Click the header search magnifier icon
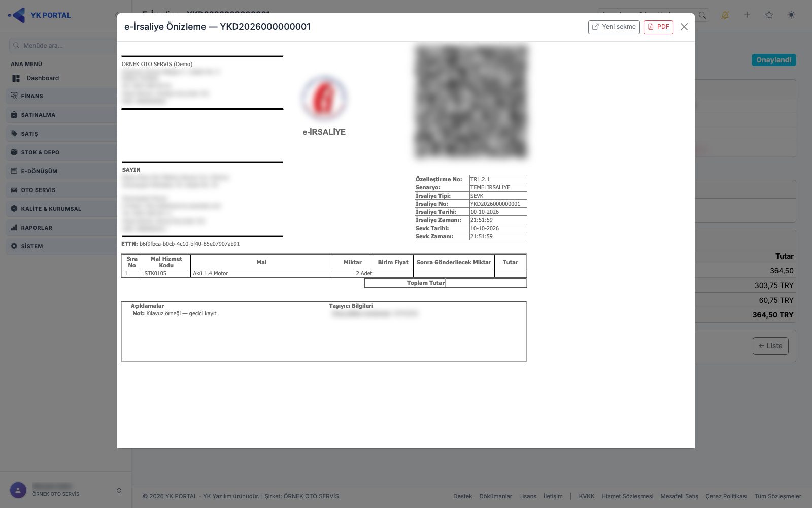The image size is (812, 508). [x=702, y=15]
